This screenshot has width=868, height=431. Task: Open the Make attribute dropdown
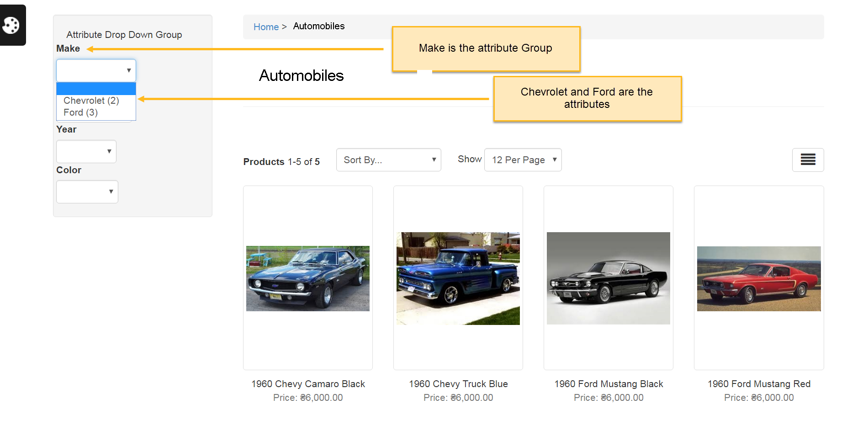(96, 70)
